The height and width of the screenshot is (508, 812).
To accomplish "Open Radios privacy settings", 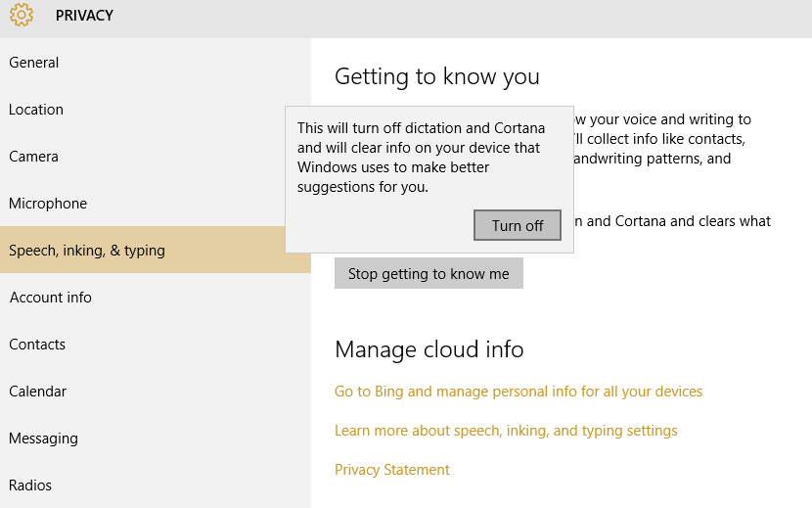I will (156, 485).
